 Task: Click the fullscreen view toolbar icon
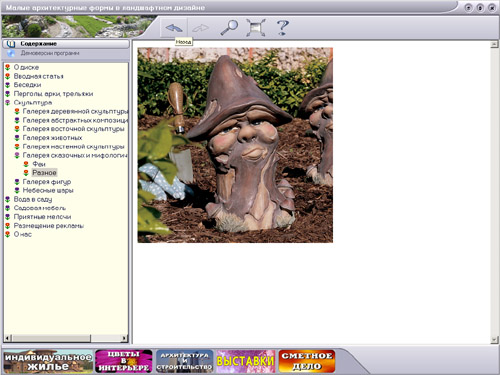tap(256, 27)
